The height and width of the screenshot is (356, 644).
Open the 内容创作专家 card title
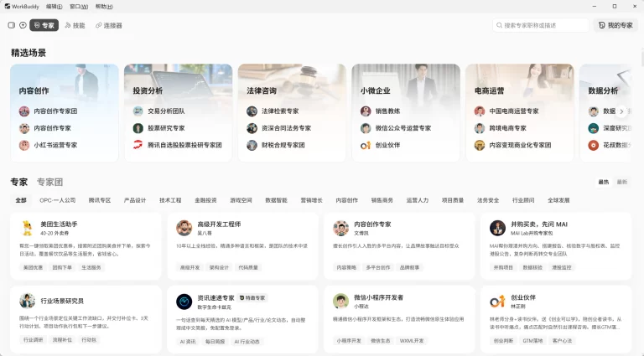372,224
